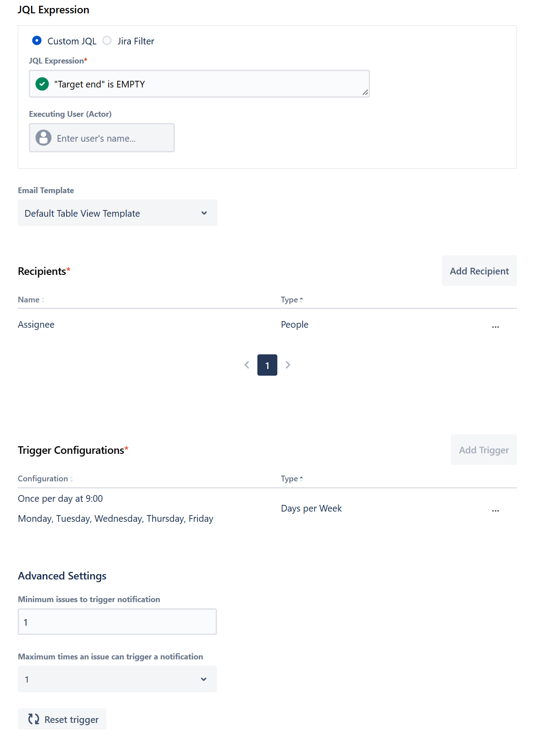Expand the Default Table View Template chevron
This screenshot has height=738, width=560.
point(204,213)
